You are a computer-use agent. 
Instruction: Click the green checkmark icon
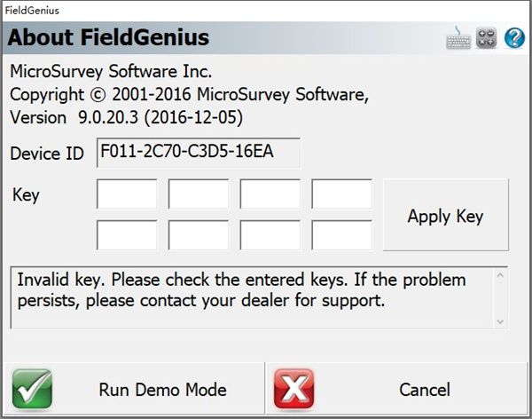[x=32, y=389]
